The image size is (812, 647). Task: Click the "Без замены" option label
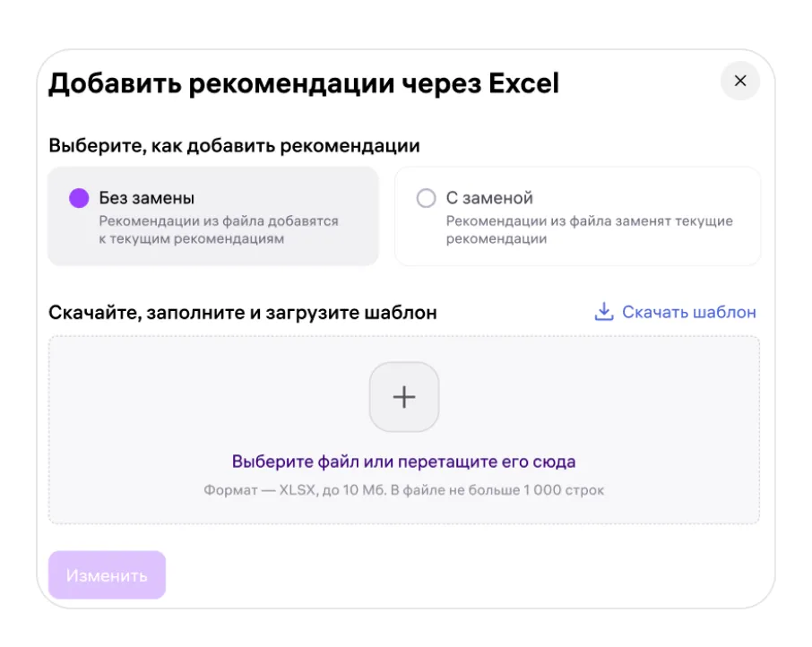coord(146,198)
